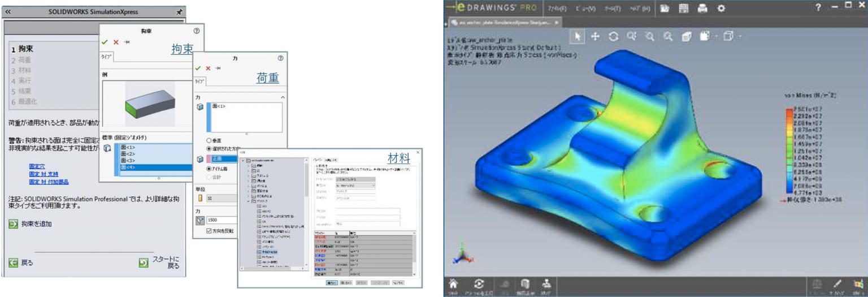
Task: Select the アイテム毎 radio button
Action: [x=209, y=169]
